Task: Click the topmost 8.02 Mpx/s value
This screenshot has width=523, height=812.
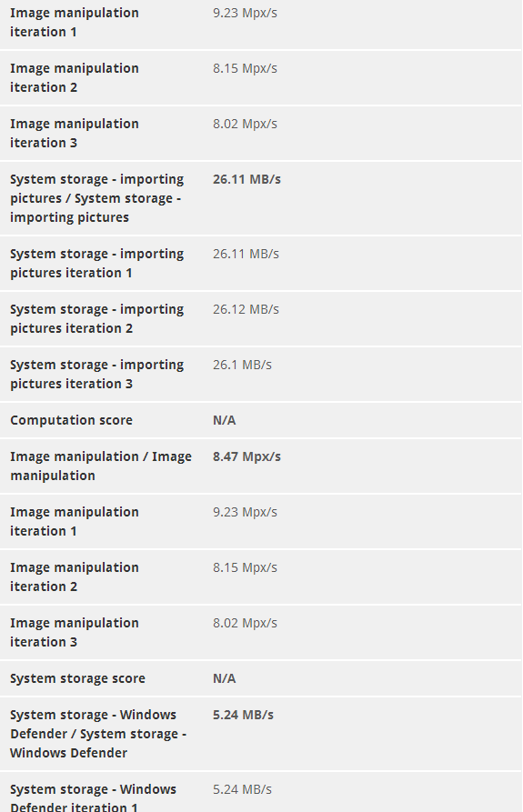Action: 245,124
